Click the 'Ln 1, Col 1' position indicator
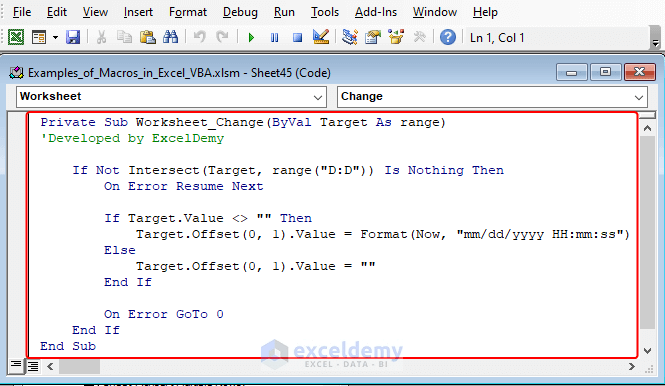 [497, 38]
